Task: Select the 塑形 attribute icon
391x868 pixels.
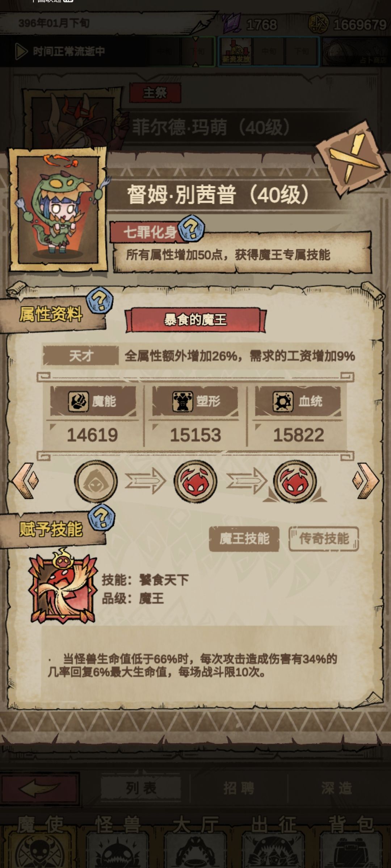Action: (182, 401)
